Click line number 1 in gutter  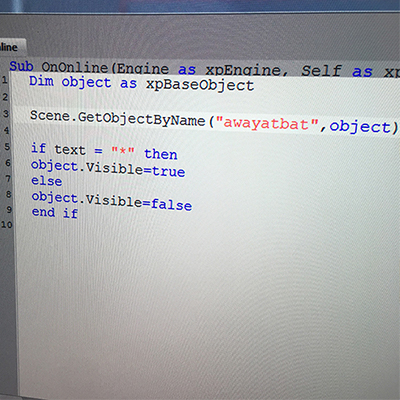coord(4,80)
